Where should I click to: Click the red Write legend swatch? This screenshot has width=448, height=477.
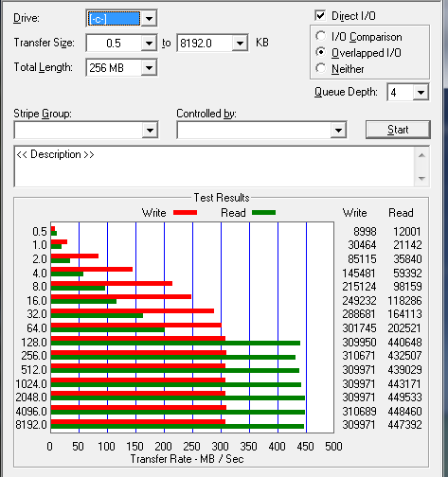[x=185, y=213]
